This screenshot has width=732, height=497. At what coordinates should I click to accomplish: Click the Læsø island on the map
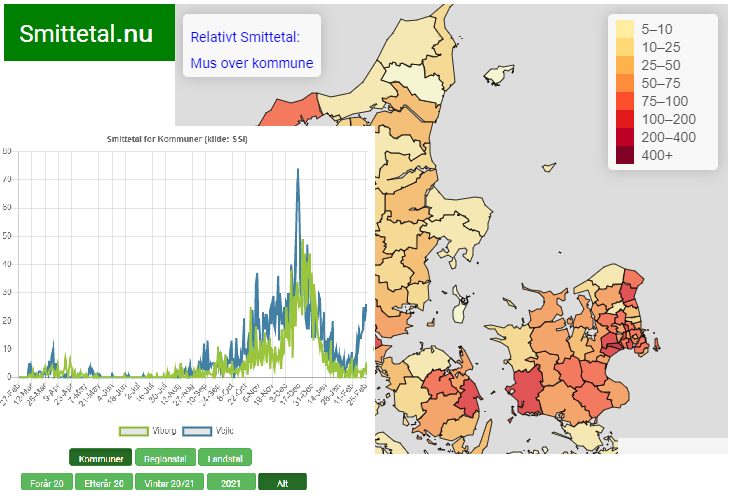coord(495,75)
